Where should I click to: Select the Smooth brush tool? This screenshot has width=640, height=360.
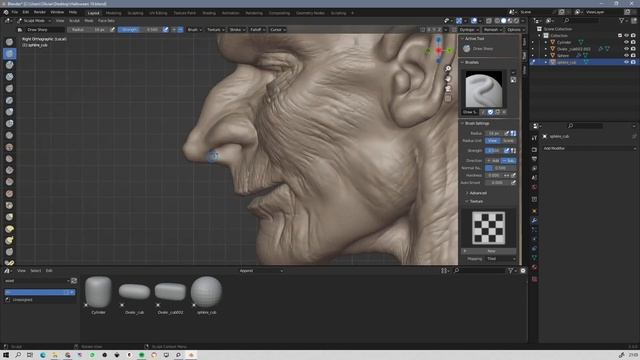pos(9,147)
